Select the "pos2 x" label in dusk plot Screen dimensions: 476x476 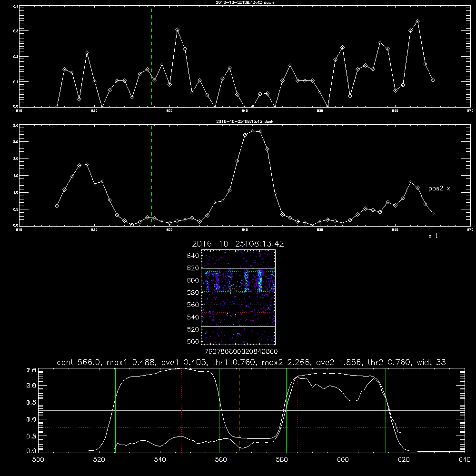pyautogui.click(x=439, y=188)
